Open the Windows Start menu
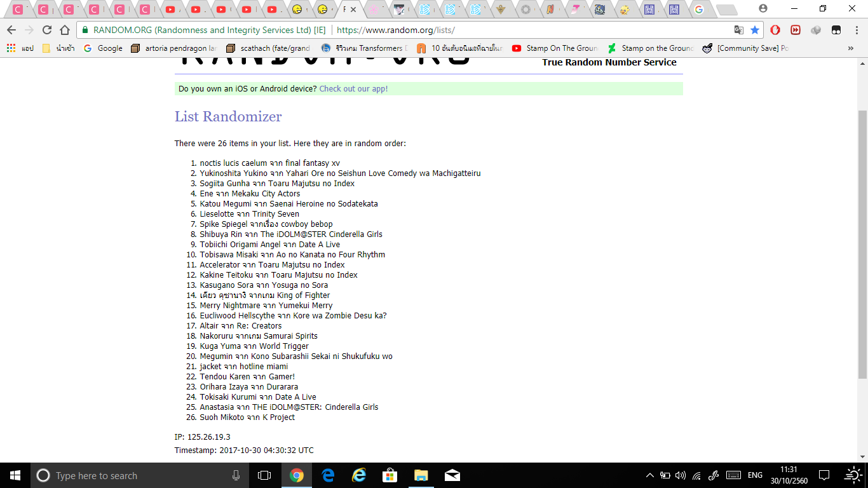868x488 pixels. [x=15, y=475]
